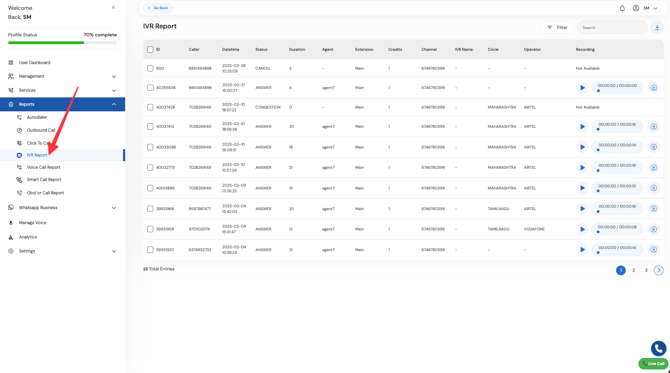Tick the checkbox for the 18:56:36 call row
Viewport: 670px width, 373px height.
(150, 126)
